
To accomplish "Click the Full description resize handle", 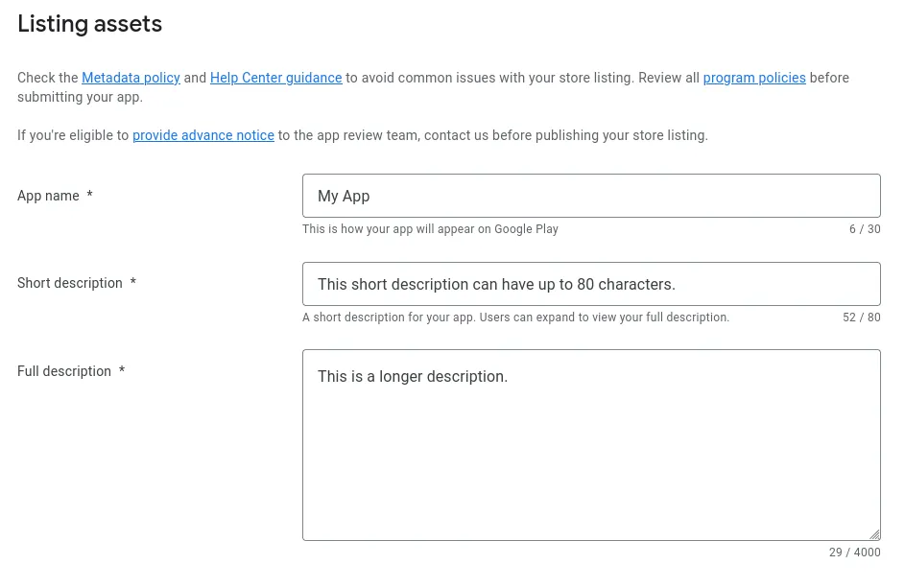I will click(x=874, y=531).
